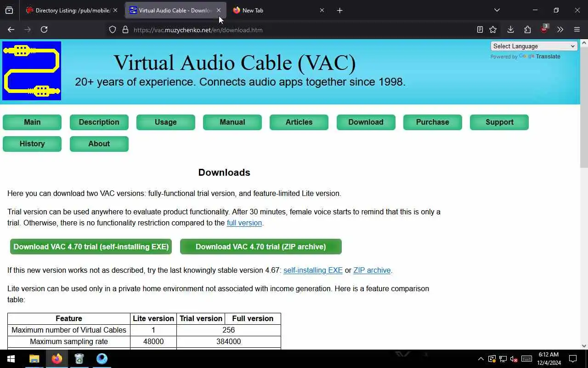
Task: Open the network tray icon
Action: tap(503, 359)
